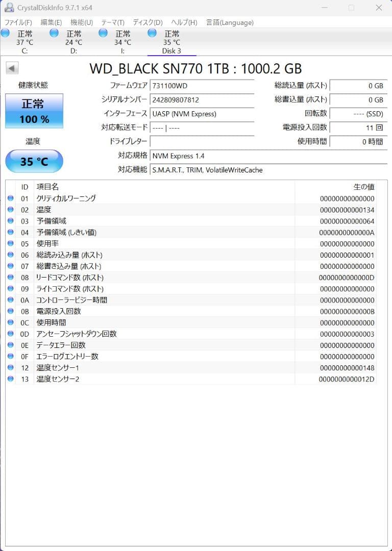Click the 総書込量 (ホスト) value 0 GB
This screenshot has height=551, width=392.
[358, 100]
